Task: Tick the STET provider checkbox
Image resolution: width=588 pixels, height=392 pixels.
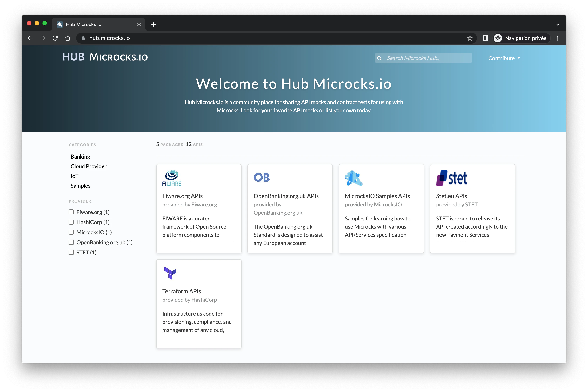Action: pos(71,252)
